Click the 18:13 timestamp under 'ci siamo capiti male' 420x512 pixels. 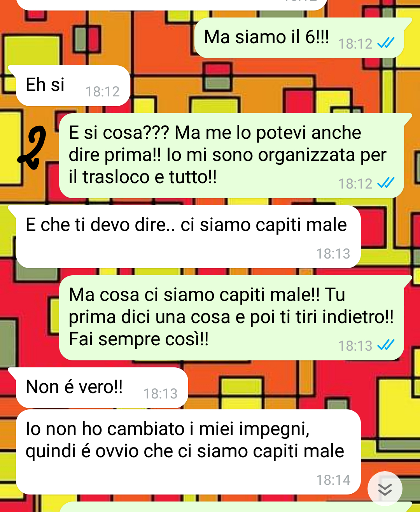(333, 254)
